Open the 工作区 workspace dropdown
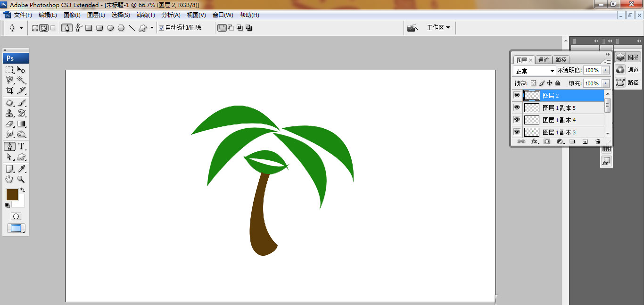 pos(438,28)
